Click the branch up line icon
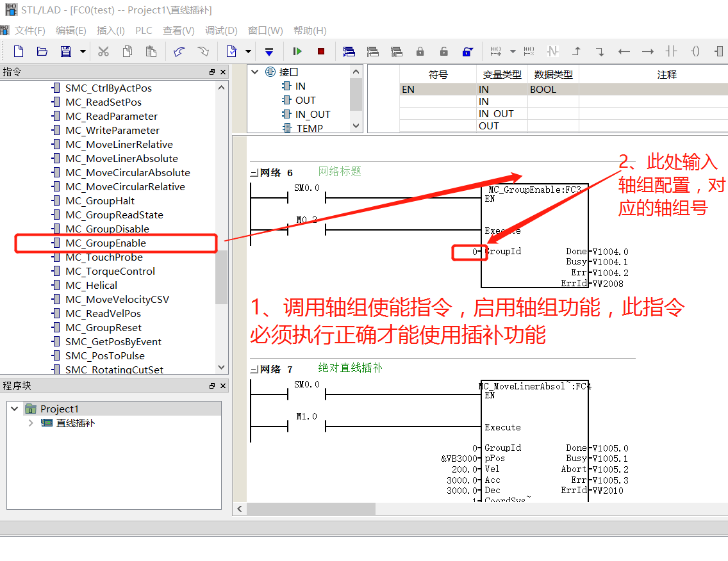Image resolution: width=728 pixels, height=561 pixels. coord(576,51)
